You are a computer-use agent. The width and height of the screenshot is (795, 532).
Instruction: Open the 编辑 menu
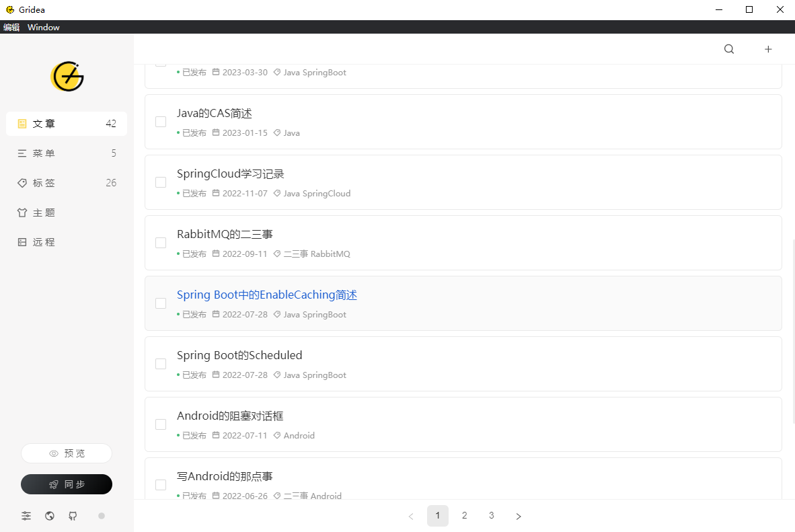tap(11, 28)
